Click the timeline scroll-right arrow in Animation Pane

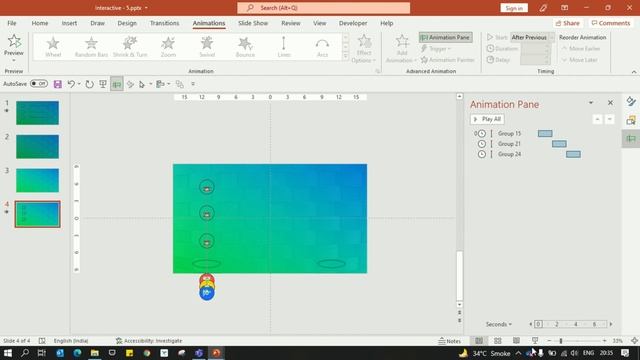click(x=611, y=324)
